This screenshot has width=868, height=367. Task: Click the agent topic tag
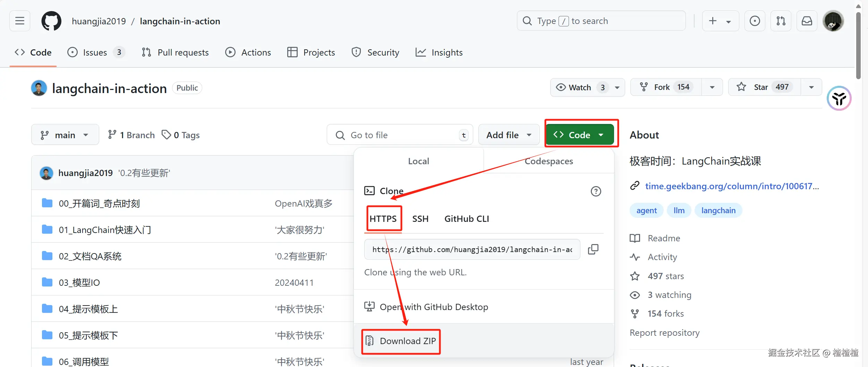[647, 210]
